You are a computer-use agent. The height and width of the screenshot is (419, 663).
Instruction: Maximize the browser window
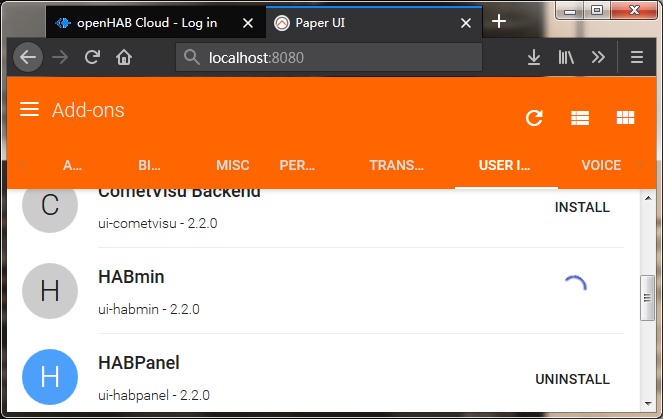(597, 10)
